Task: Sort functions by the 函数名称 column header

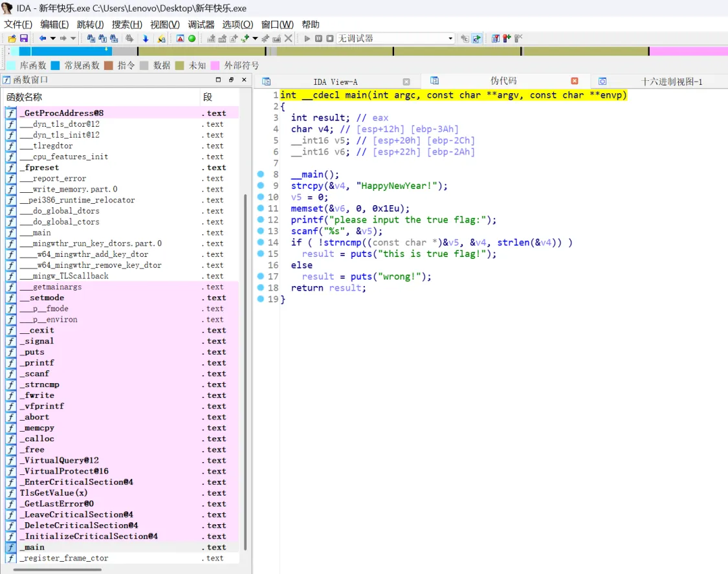Action: tap(102, 97)
